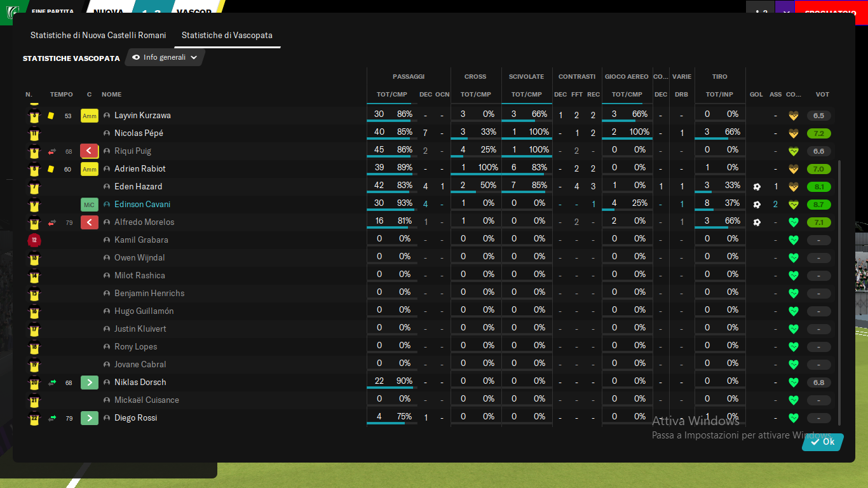Click Edinson Cavani's goal ball icon
Viewport: 868px width, 488px height.
click(x=757, y=205)
